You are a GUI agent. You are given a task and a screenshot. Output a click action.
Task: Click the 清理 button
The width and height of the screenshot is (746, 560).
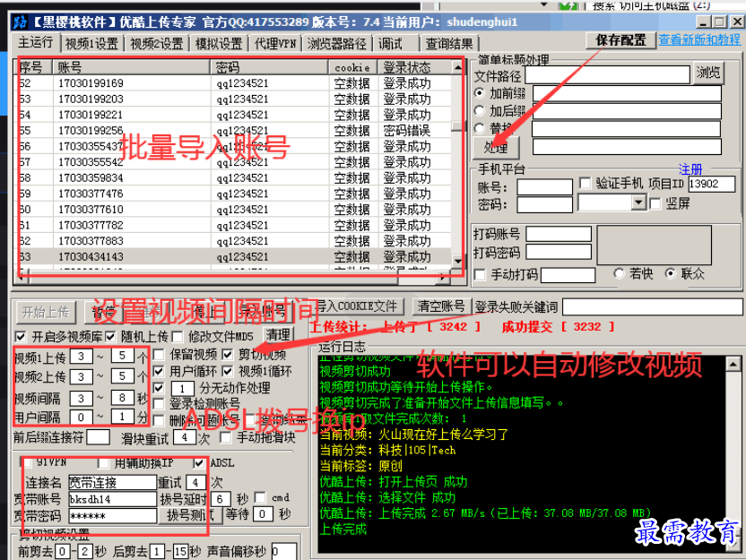click(x=278, y=335)
